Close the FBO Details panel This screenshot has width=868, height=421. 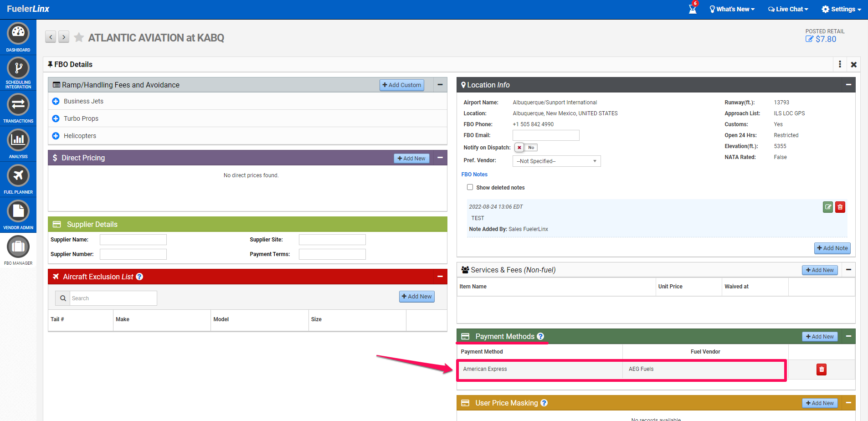click(x=854, y=65)
